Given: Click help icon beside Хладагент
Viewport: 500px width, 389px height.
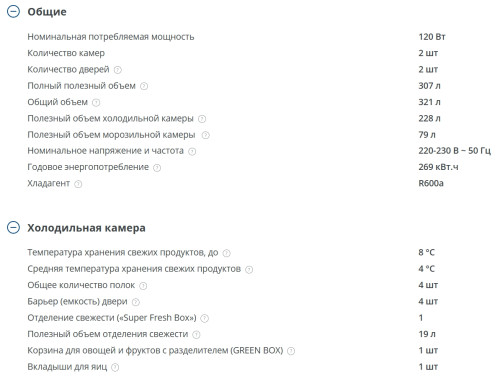Looking at the screenshot, I should 78,184.
